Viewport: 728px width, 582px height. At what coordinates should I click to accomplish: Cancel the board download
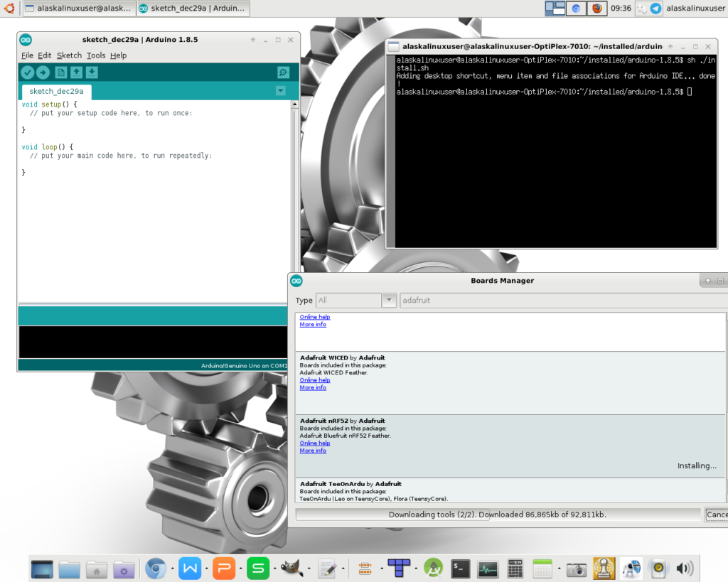click(x=715, y=514)
